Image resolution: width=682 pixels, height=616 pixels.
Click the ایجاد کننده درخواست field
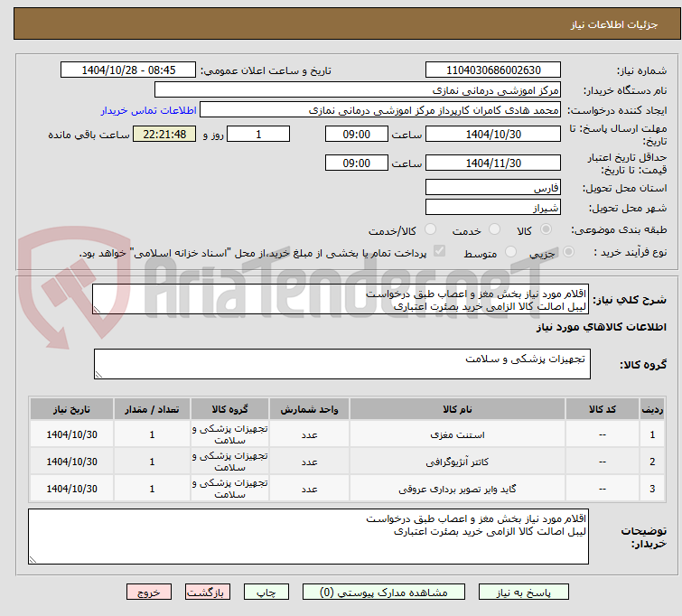coord(380,110)
